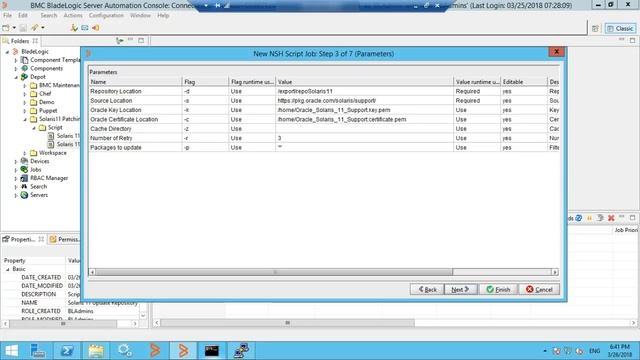Viewport: 640px width, 360px height.
Task: Open the Help menu
Action: 163,16
